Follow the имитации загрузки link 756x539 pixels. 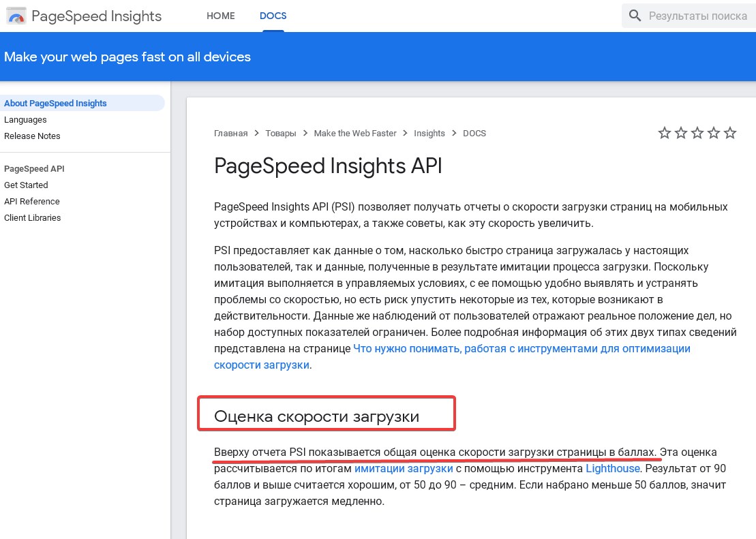(x=404, y=469)
